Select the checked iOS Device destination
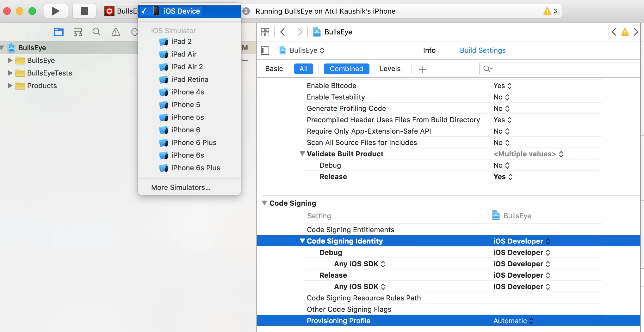The height and width of the screenshot is (332, 644). (189, 11)
